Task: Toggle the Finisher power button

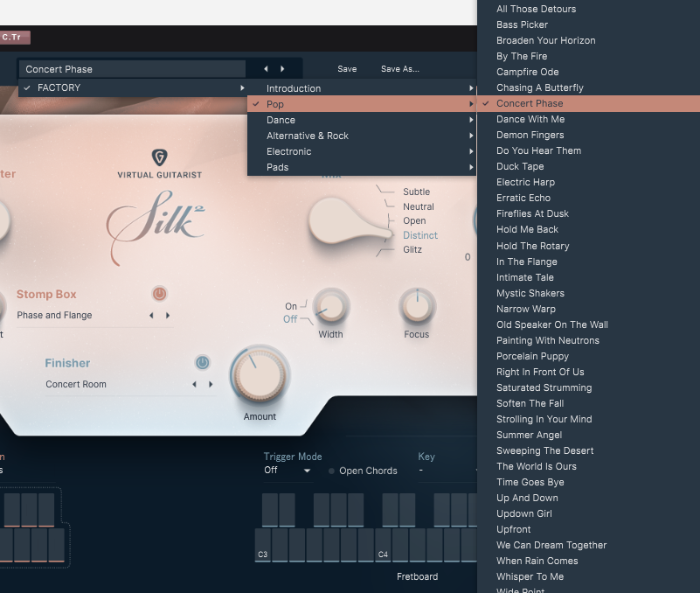Action: click(x=202, y=362)
